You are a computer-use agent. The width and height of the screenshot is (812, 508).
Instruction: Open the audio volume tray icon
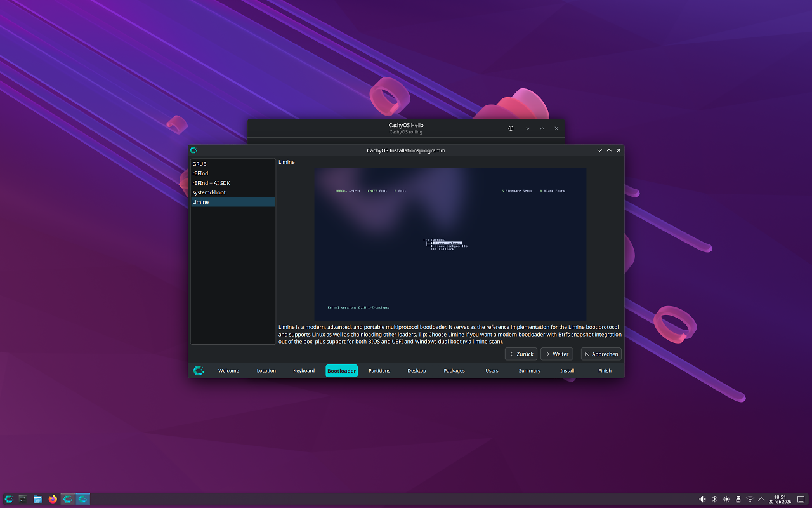point(702,499)
